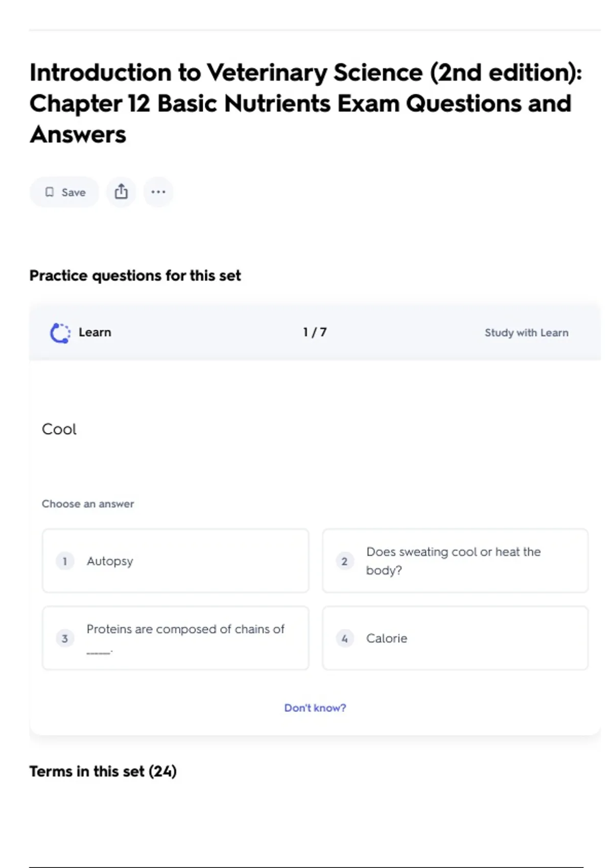The image size is (613, 868).
Task: Click the "Terms in this set (24)" heading
Action: tap(103, 771)
